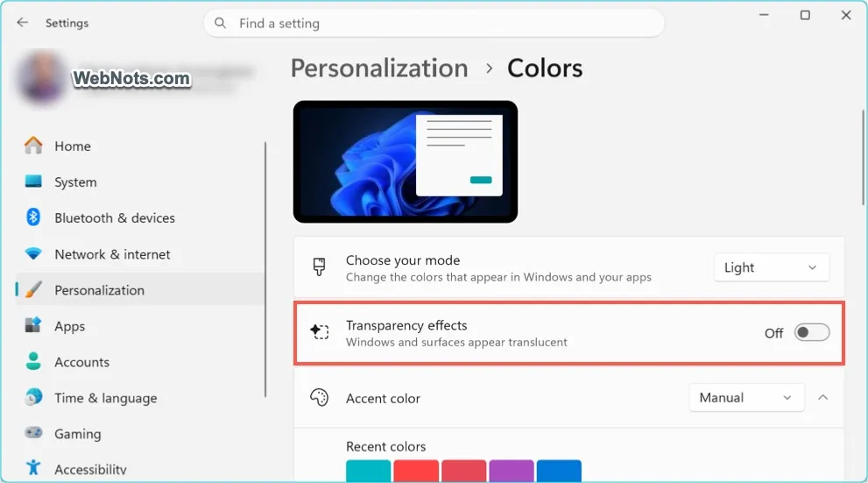Click the Choose your mode label
Viewport: 868px width, 483px height.
[x=403, y=260]
